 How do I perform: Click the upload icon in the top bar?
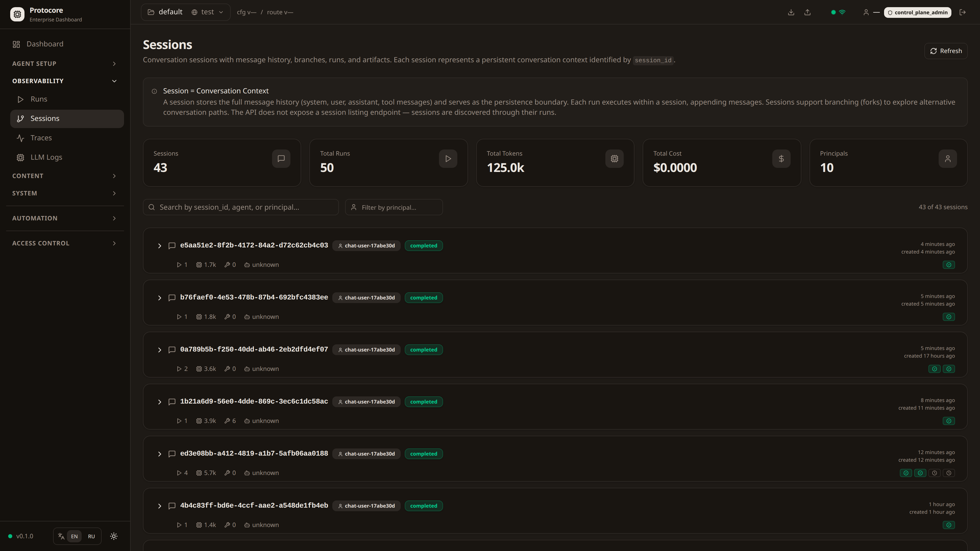(x=807, y=12)
